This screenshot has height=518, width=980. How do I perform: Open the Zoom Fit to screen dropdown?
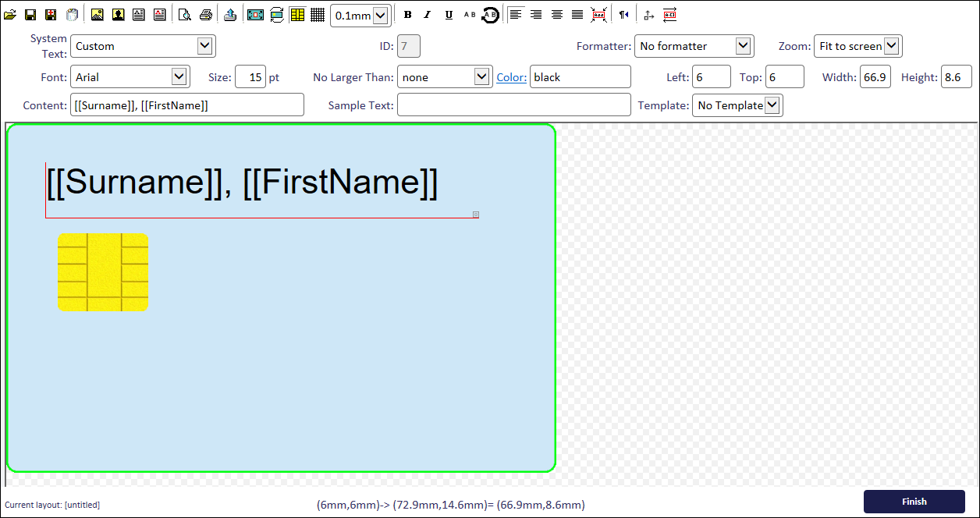click(857, 46)
